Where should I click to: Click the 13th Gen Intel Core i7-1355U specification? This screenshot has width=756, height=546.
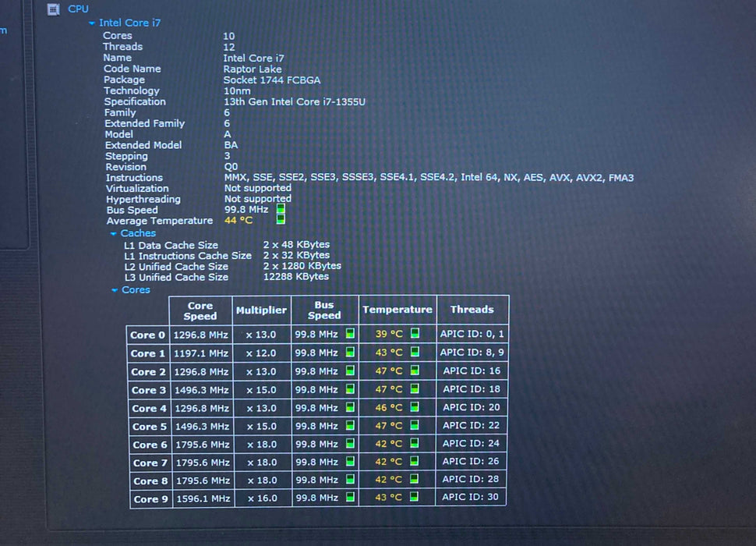pos(295,101)
